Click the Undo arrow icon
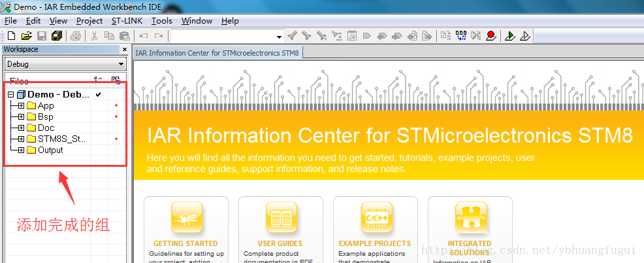This screenshot has width=644, height=263. coord(143,36)
